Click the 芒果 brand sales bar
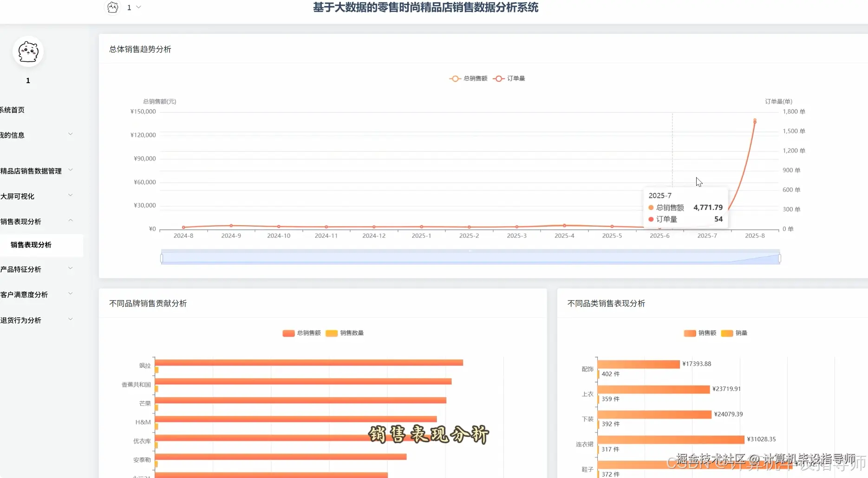This screenshot has height=478, width=868. point(300,400)
